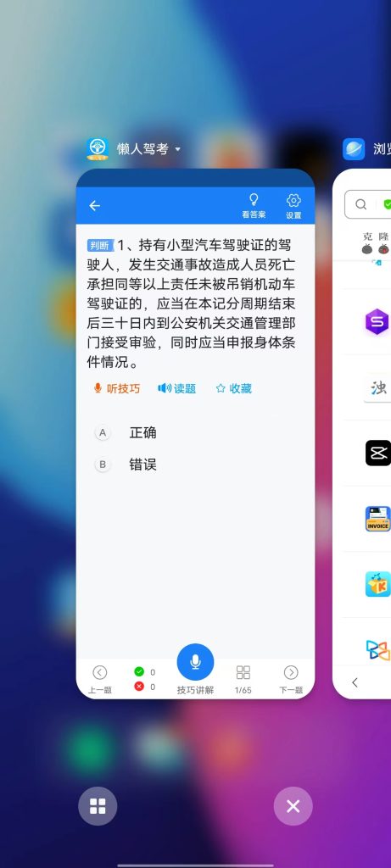
Task: Toggle 收藏 star to favorite the question
Action: click(234, 388)
